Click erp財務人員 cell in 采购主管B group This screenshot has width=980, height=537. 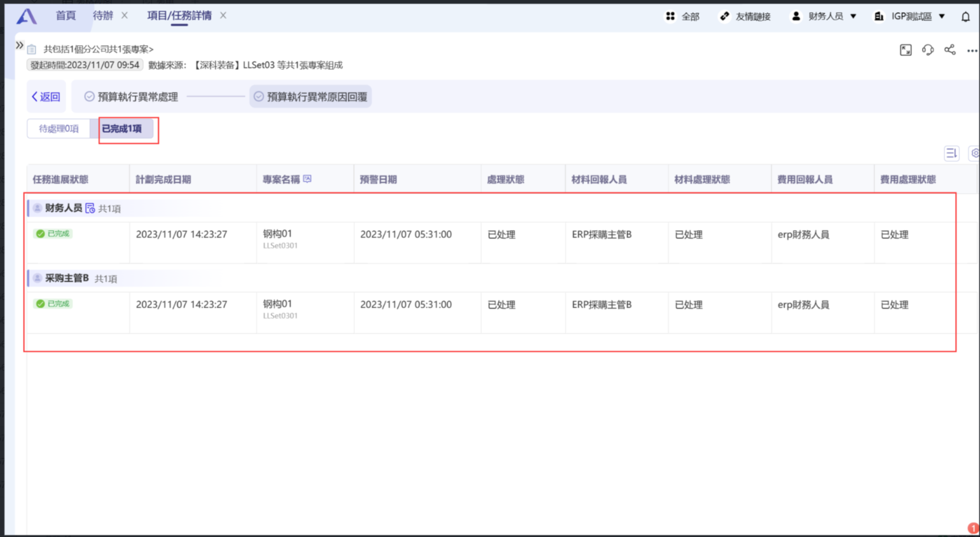pyautogui.click(x=803, y=304)
